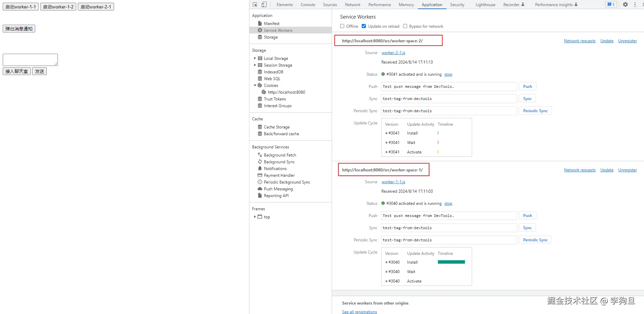Expand the top frame node
This screenshot has height=314, width=644.
[255, 217]
